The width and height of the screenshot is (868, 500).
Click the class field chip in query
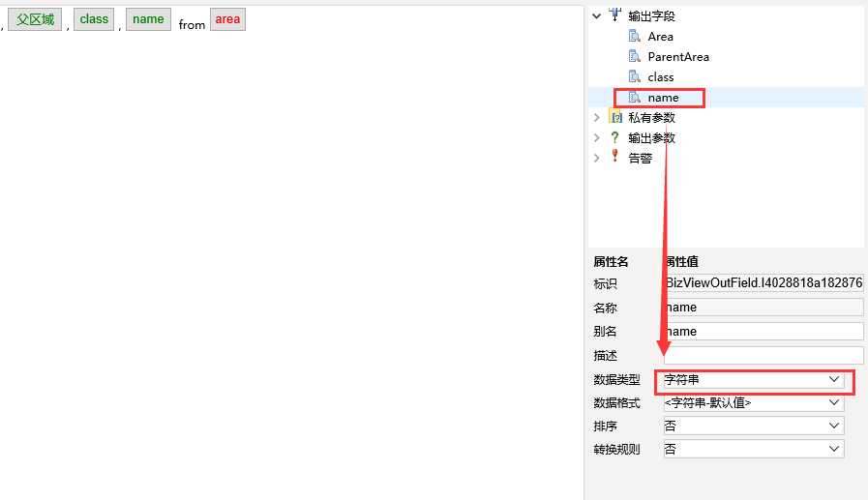[94, 19]
